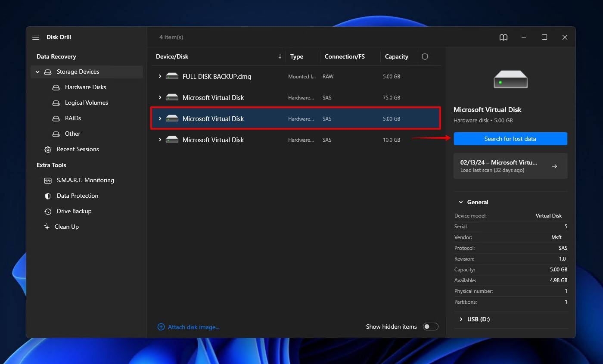Open the Clean Up tool
The image size is (603, 364).
66,227
